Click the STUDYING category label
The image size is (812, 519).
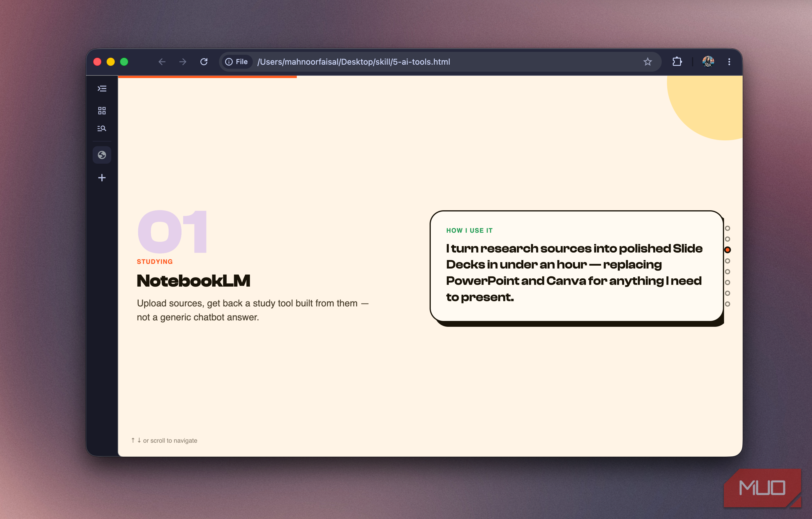point(155,262)
